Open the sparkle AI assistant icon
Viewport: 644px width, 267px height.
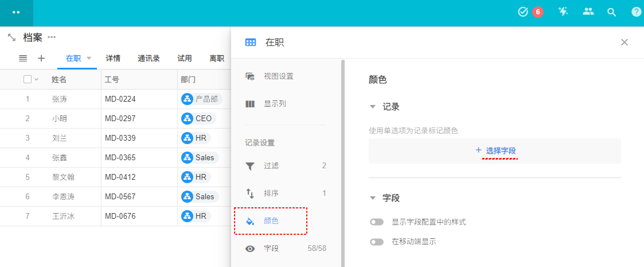[563, 11]
